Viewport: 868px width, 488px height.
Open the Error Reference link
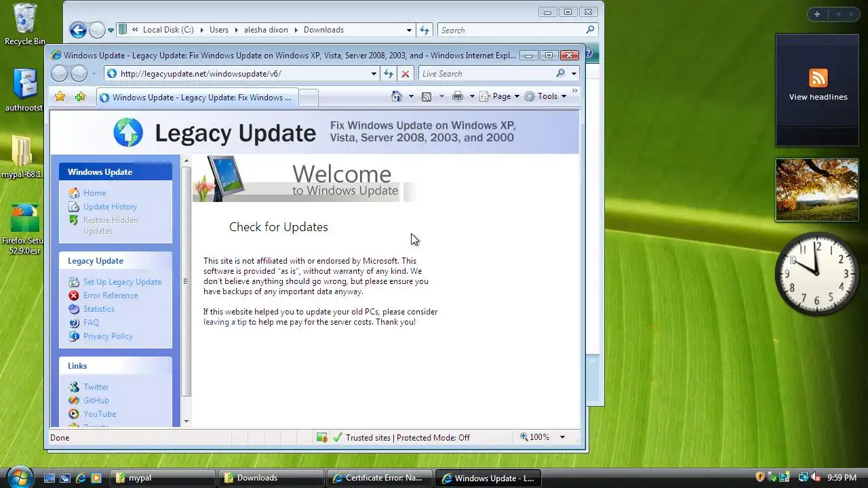point(111,295)
